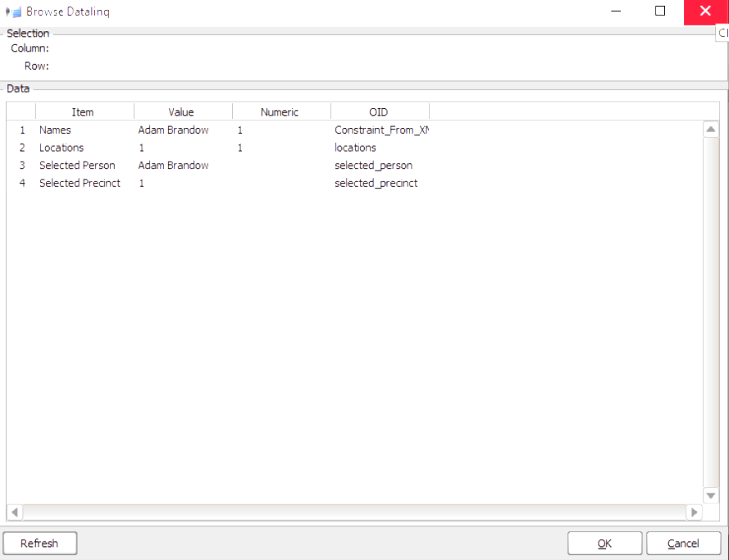The width and height of the screenshot is (729, 560).
Task: Click the vertical scrollbar track
Action: pyautogui.click(x=710, y=312)
